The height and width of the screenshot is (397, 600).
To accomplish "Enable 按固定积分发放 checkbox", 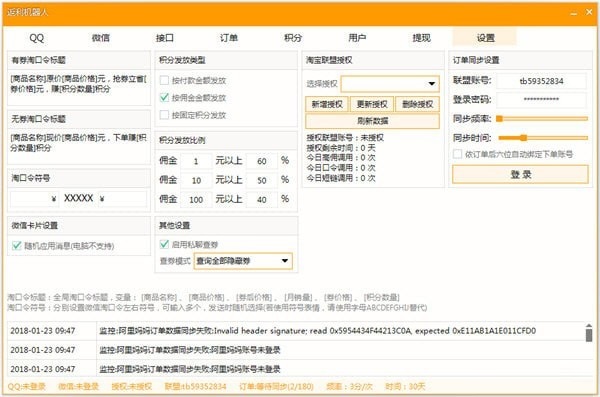I will [x=164, y=115].
